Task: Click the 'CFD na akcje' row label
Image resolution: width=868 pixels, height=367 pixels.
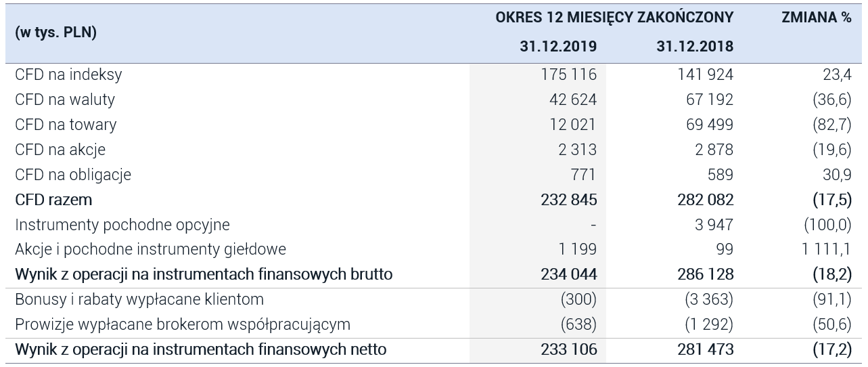Action: (60, 150)
